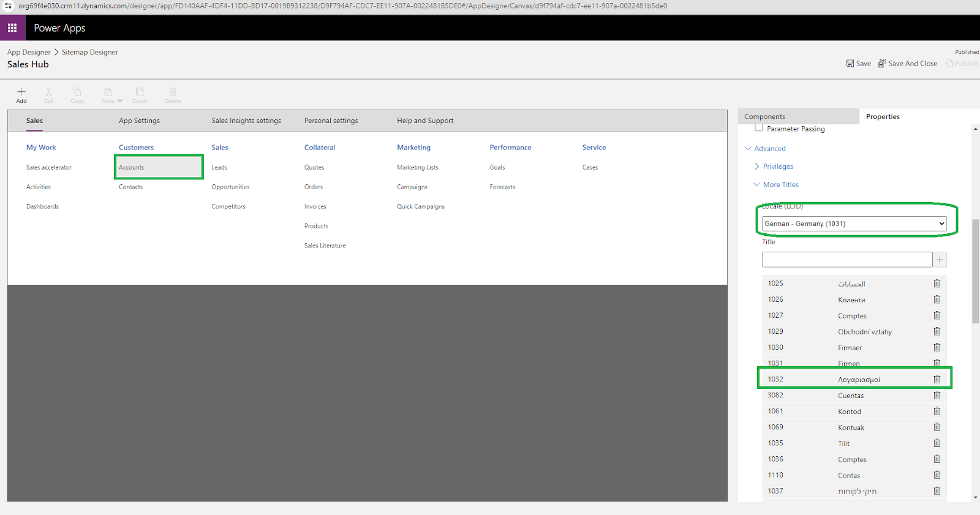Select the Quotes subarea
Image resolution: width=980 pixels, height=515 pixels.
point(314,167)
